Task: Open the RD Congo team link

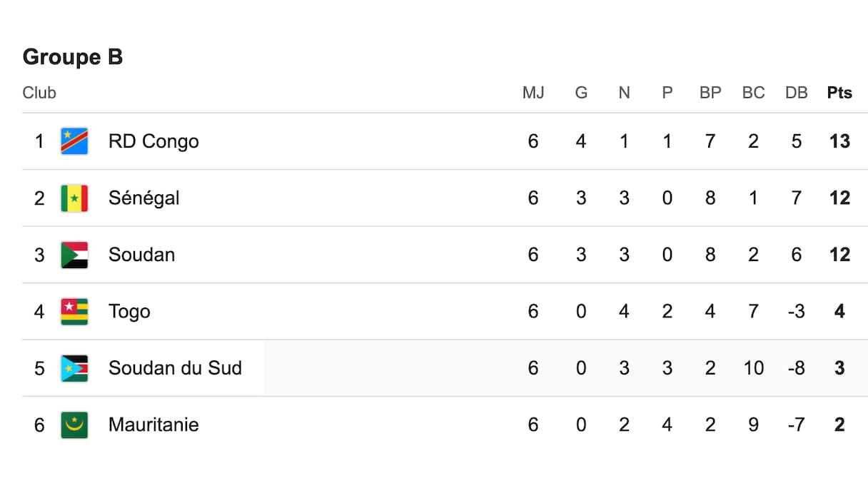Action: click(x=153, y=141)
